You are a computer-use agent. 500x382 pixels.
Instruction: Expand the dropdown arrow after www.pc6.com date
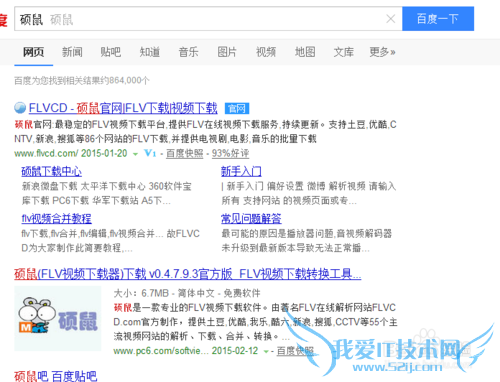pyautogui.click(x=266, y=351)
